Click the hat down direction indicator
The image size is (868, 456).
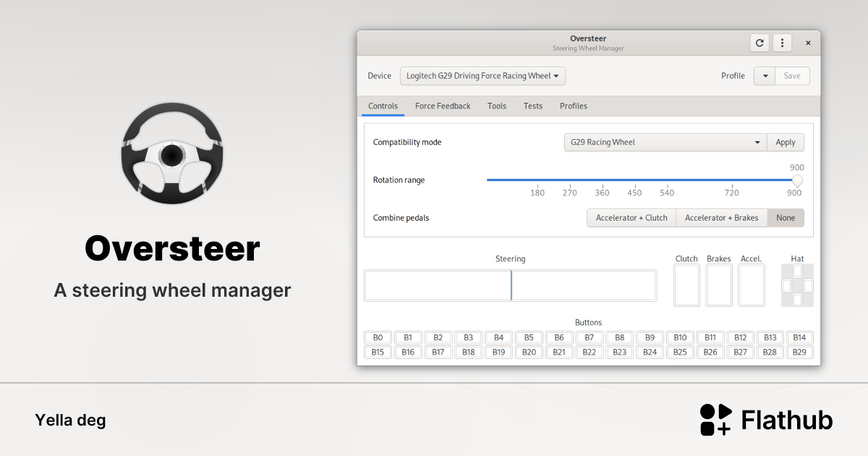(x=797, y=300)
